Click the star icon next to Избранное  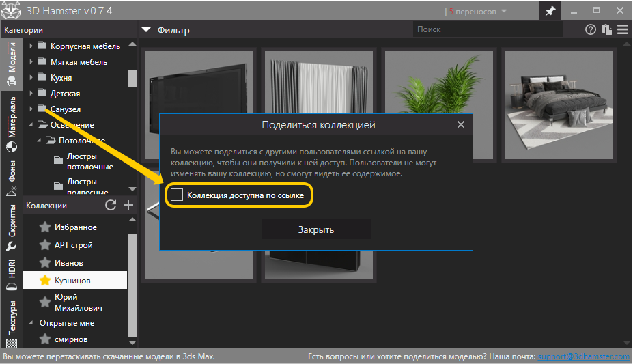(x=45, y=227)
